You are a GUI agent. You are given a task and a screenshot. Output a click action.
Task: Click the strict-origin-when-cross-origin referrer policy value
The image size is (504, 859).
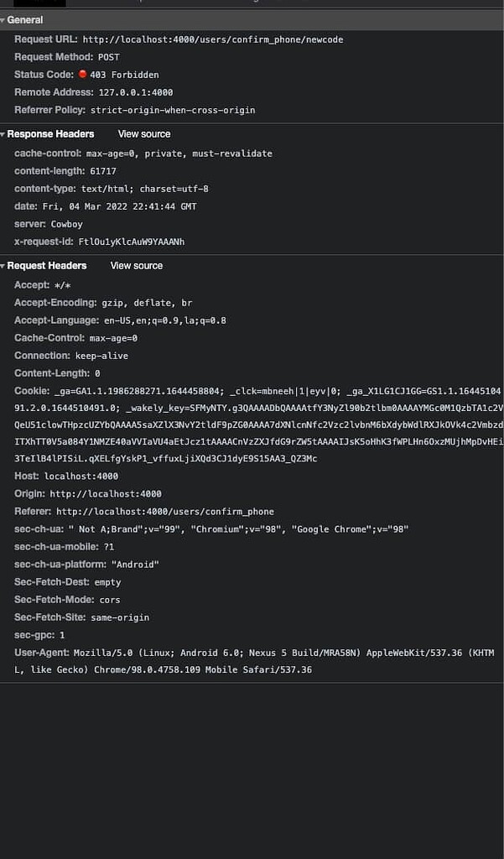(173, 110)
